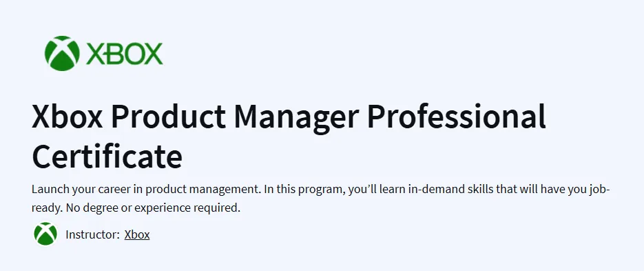644x271 pixels.
Task: Click the word "Product" in the title
Action: point(168,117)
